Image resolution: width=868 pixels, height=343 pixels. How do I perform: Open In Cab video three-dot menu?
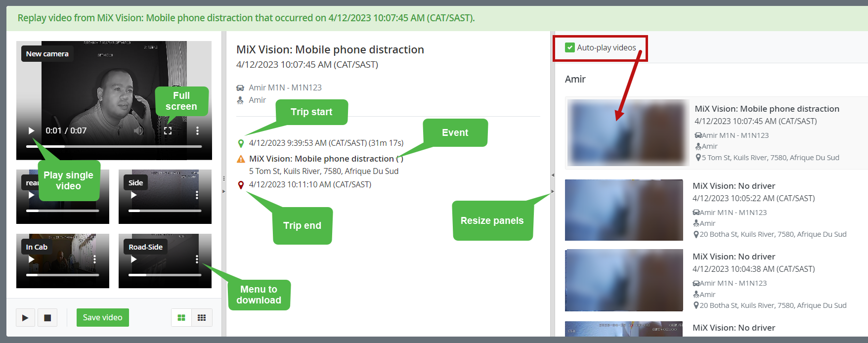[94, 259]
